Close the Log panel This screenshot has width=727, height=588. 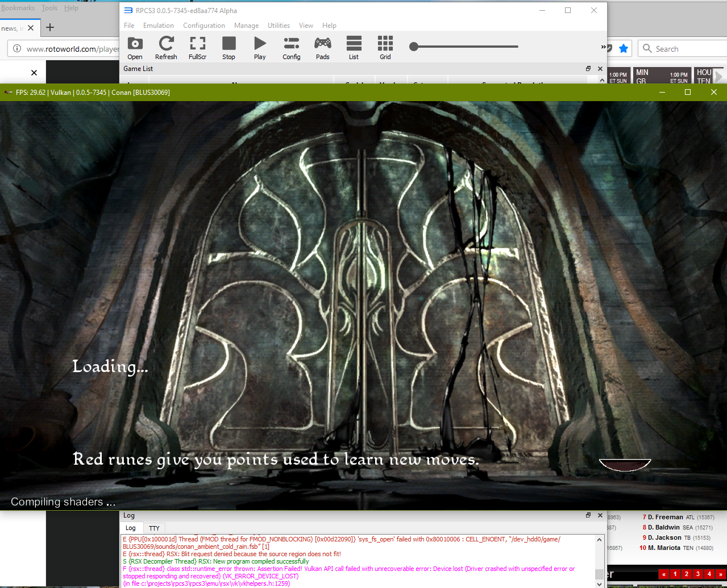click(600, 515)
